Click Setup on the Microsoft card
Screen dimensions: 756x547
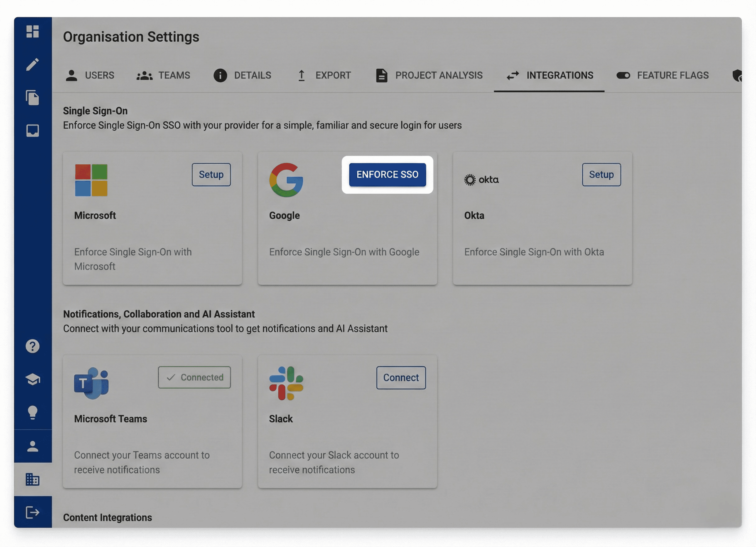211,174
